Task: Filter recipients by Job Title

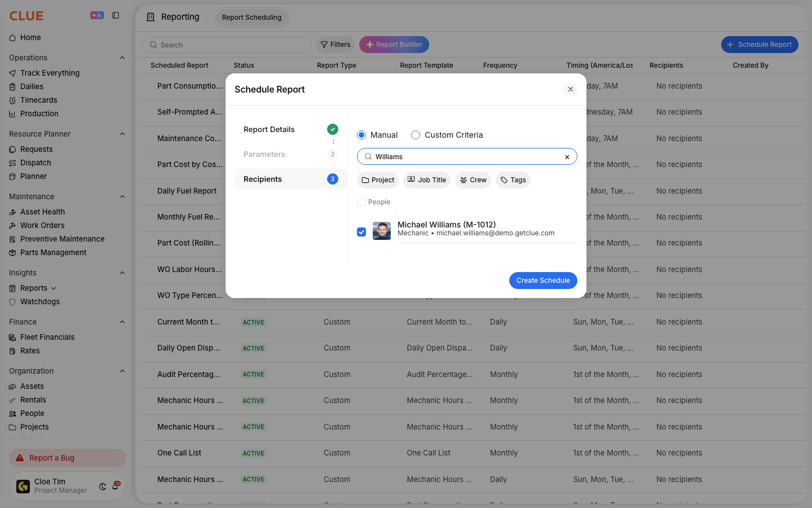Action: pyautogui.click(x=427, y=180)
